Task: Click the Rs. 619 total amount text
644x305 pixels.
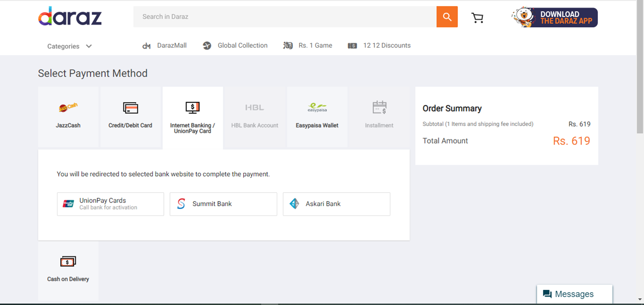Action: 571,141
